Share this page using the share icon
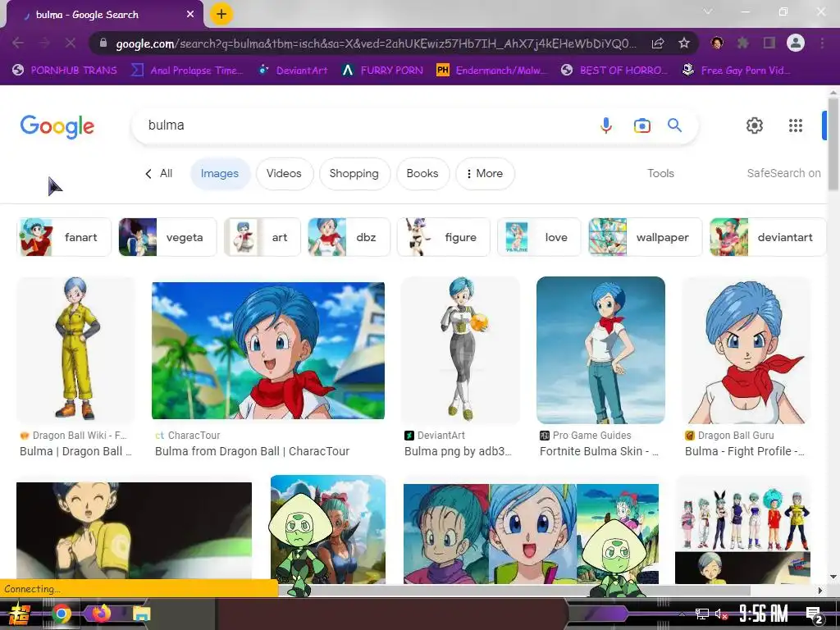Image resolution: width=840 pixels, height=630 pixels. tap(658, 43)
